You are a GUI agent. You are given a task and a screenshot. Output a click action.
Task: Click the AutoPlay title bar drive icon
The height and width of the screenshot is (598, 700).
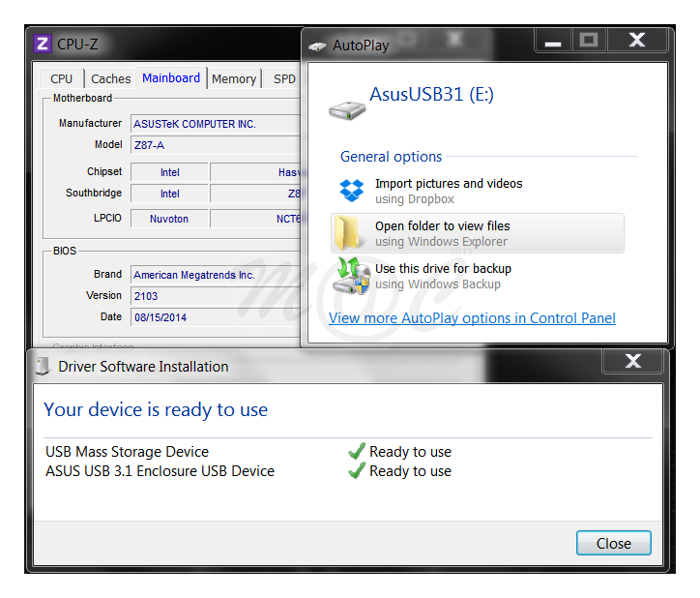(317, 46)
